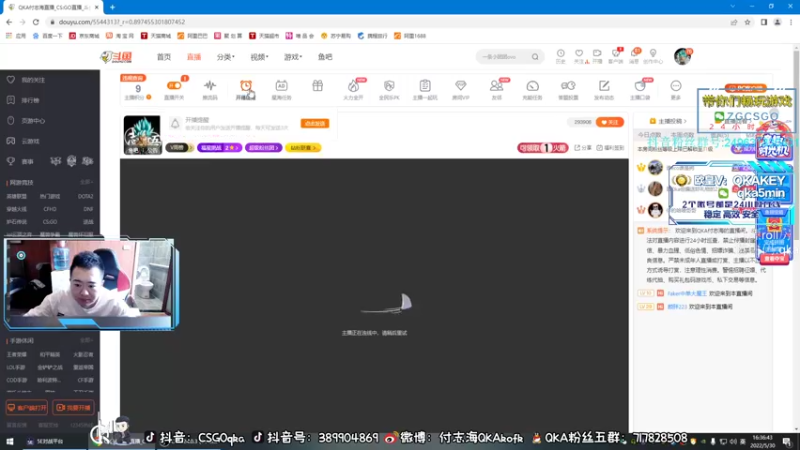The height and width of the screenshot is (450, 800).
Task: Open the user avatar in header
Action: point(682,57)
